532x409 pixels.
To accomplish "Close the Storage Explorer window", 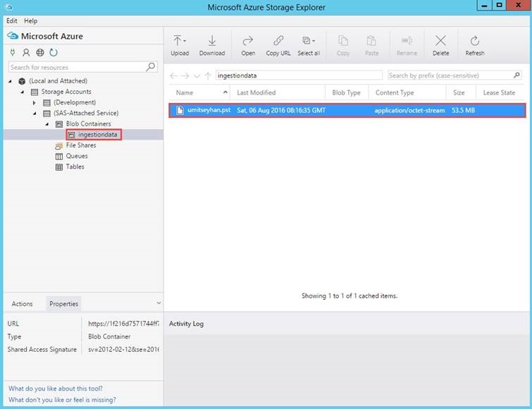I will (518, 6).
